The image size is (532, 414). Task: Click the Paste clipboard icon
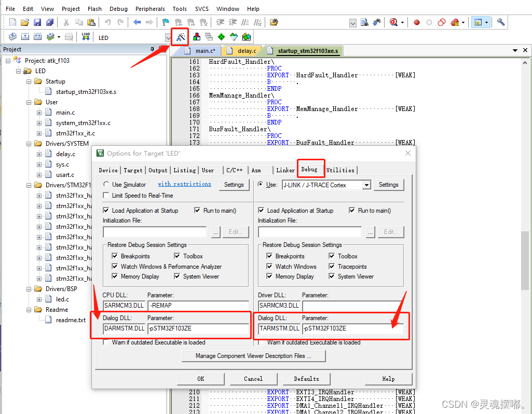click(x=91, y=22)
